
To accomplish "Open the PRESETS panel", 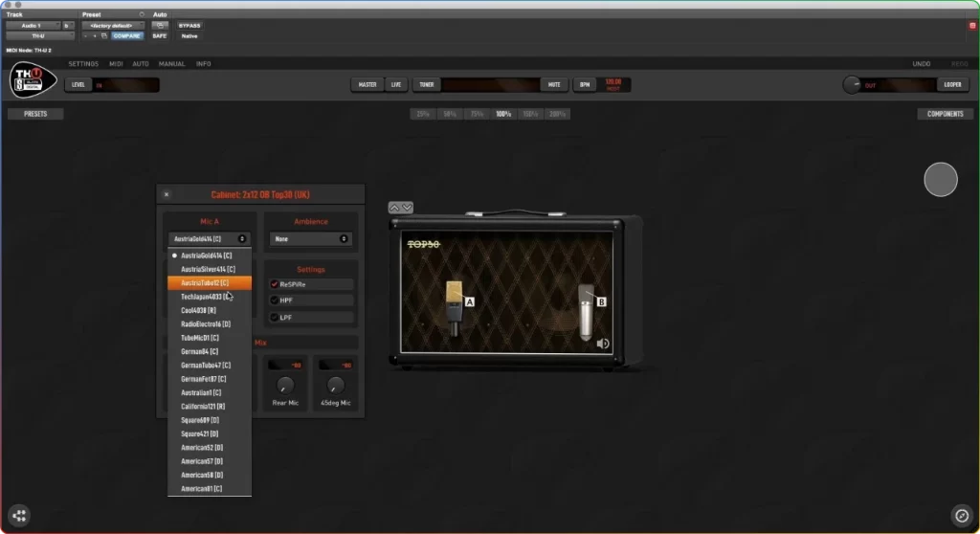I will pyautogui.click(x=35, y=114).
